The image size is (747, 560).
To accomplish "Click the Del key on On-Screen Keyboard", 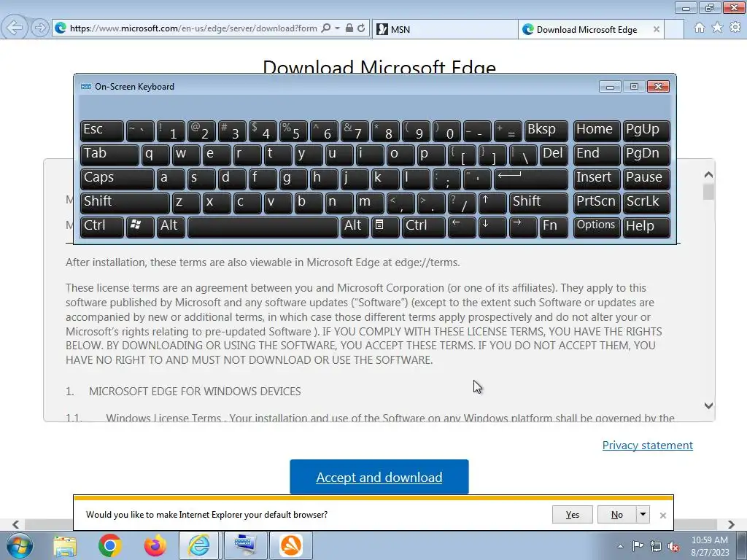I will pos(554,155).
